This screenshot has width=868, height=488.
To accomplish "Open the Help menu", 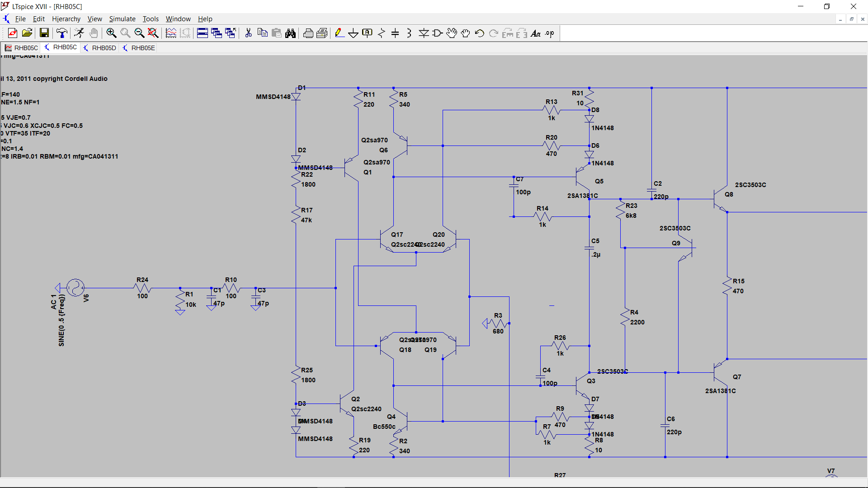I will [x=205, y=19].
